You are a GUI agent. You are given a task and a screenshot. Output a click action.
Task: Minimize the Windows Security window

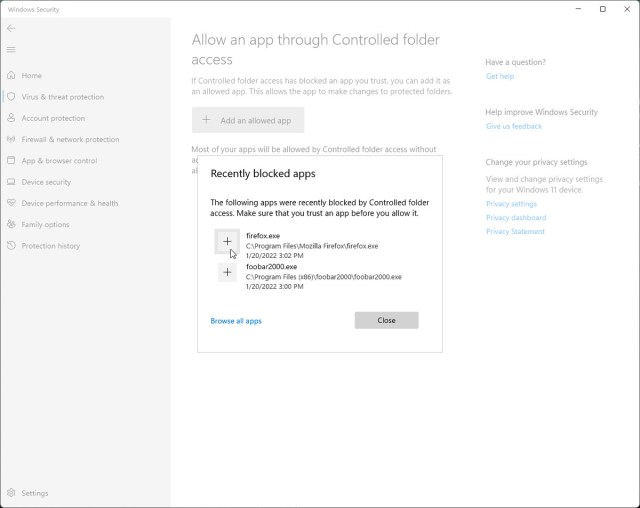578,9
